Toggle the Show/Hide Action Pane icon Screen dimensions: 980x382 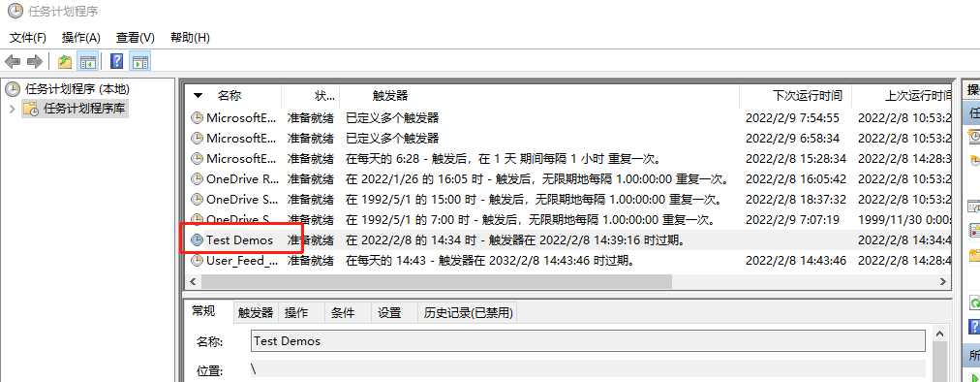[x=140, y=61]
